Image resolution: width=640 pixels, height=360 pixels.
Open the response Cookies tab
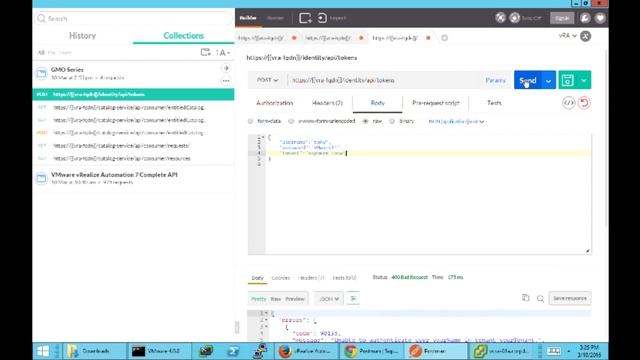tap(280, 278)
